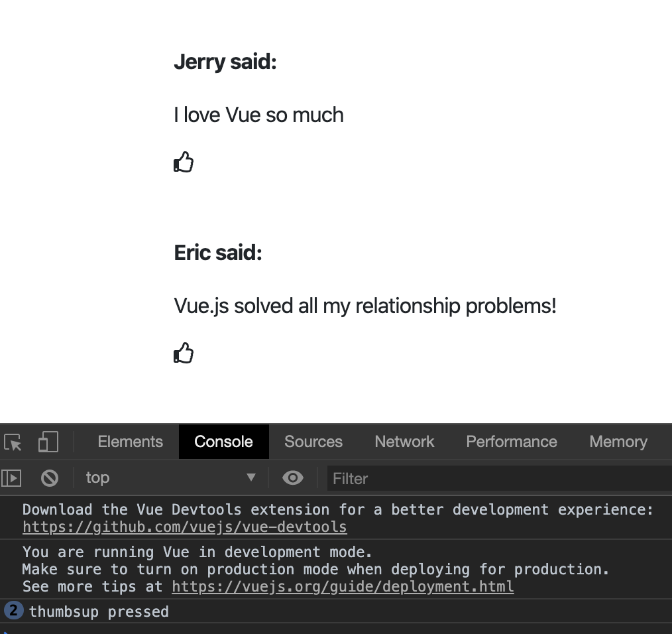Open the vue-devtools GitHub link
672x634 pixels.
[184, 527]
